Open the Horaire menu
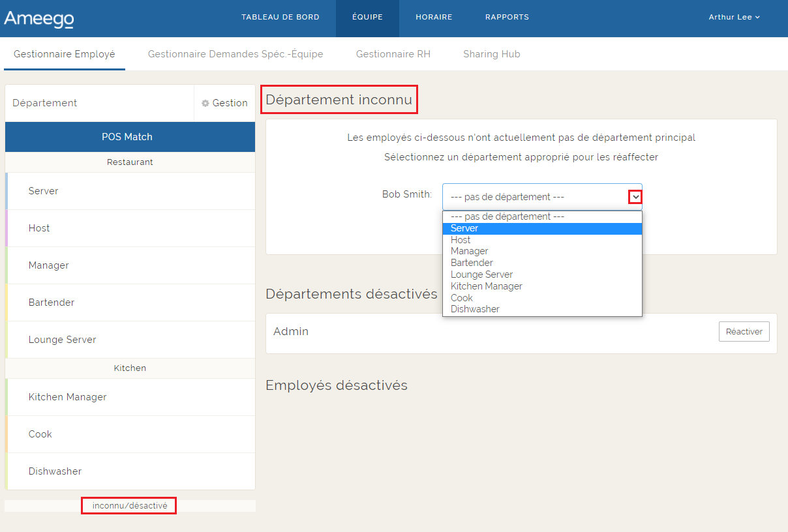 coord(434,18)
